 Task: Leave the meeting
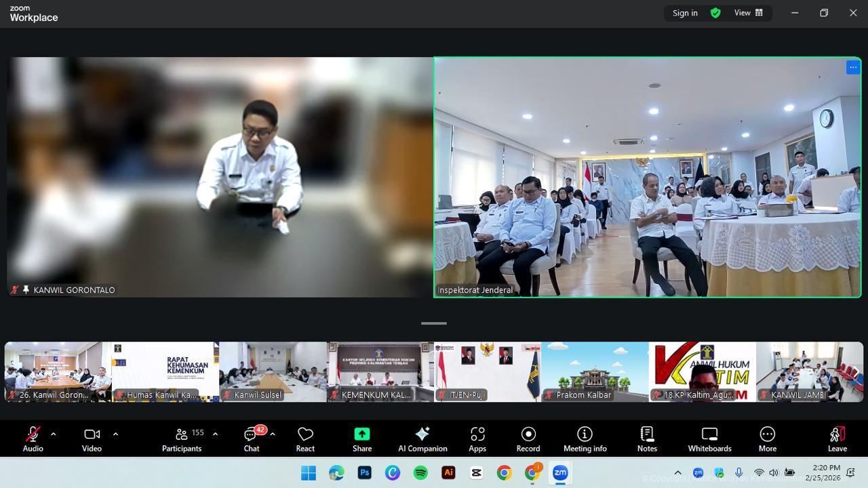[837, 439]
